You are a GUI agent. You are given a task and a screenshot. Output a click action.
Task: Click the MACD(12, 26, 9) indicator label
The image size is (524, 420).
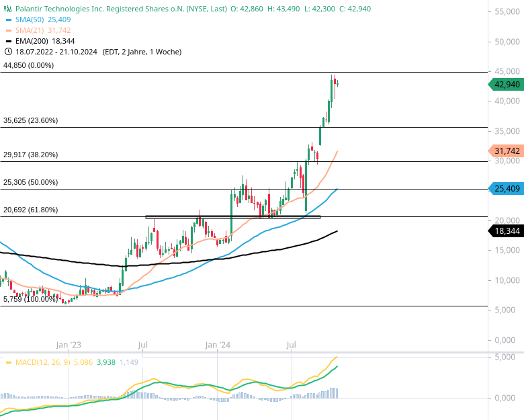[42, 363]
